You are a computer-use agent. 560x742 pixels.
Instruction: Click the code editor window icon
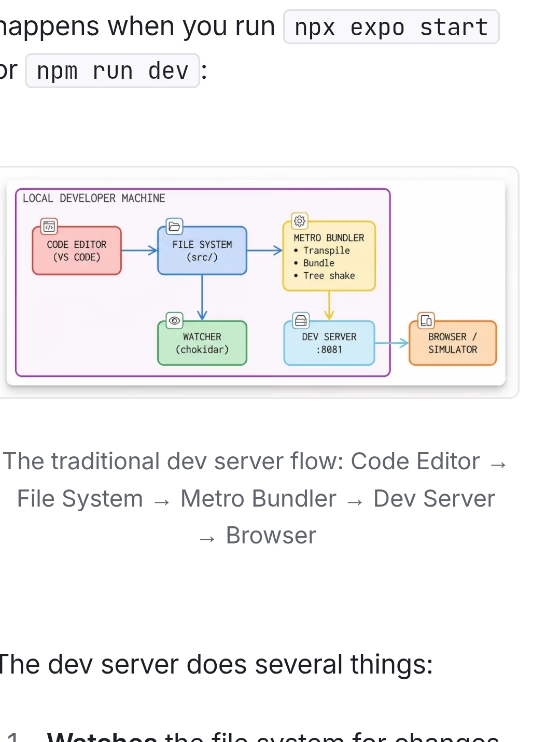[x=49, y=227]
